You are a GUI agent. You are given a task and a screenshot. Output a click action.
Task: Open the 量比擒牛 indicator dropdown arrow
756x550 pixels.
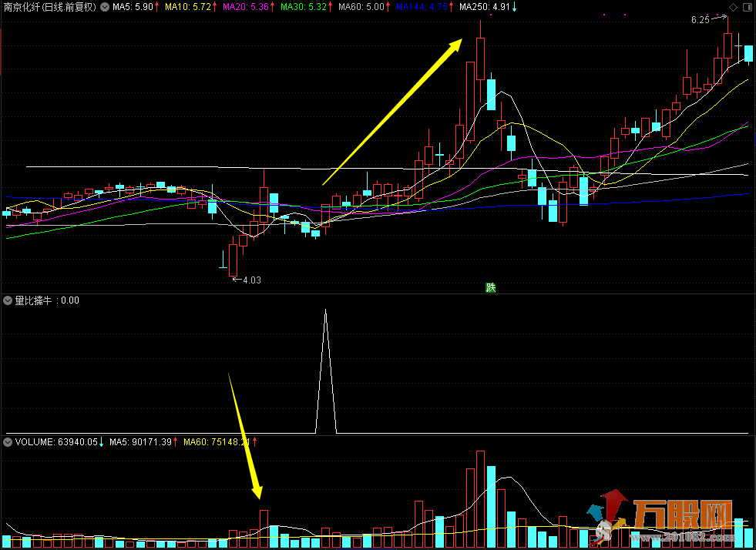point(8,300)
